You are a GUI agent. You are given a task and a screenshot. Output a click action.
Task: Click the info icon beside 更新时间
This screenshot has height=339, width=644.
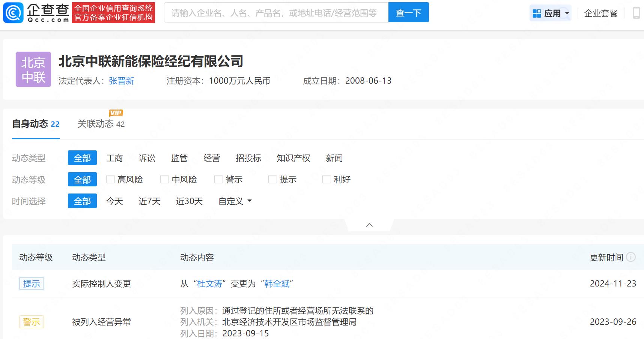[631, 257]
